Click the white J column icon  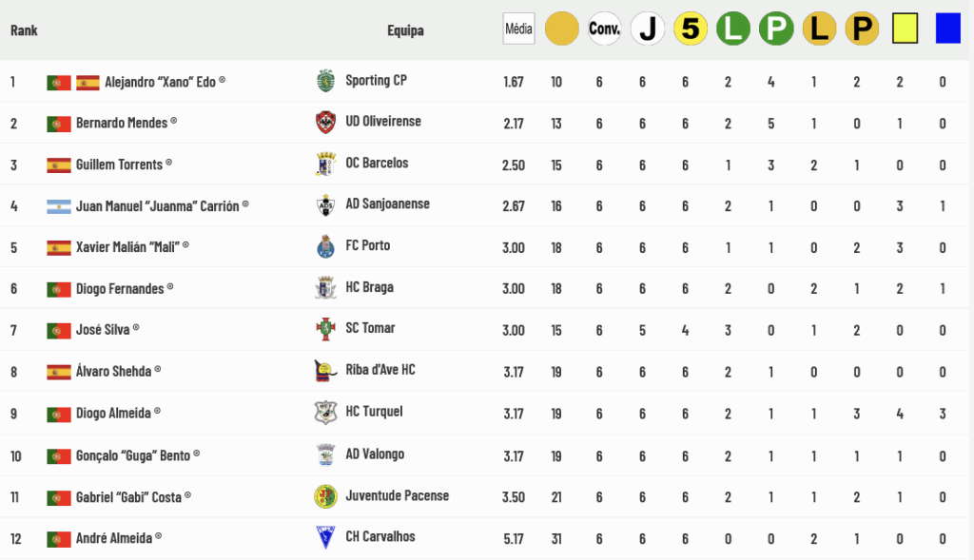point(648,29)
